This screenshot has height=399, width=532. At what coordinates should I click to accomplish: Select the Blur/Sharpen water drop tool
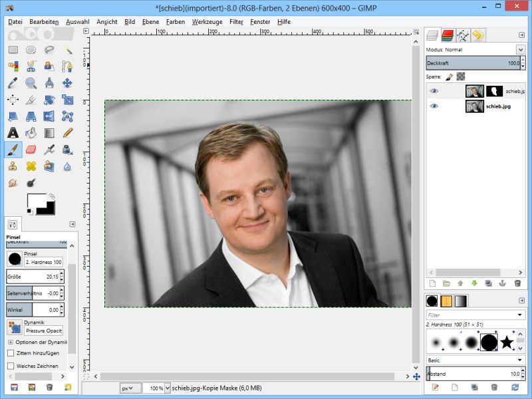tap(68, 166)
